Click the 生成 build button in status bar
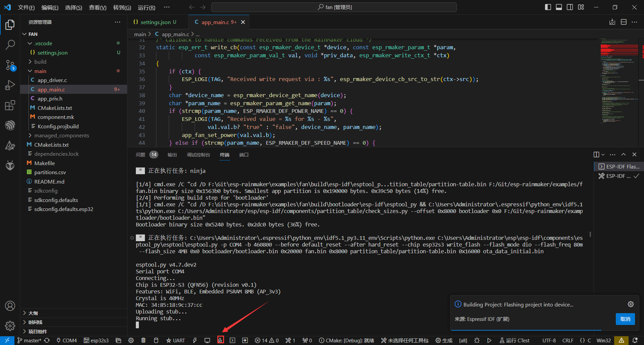 coord(444,340)
